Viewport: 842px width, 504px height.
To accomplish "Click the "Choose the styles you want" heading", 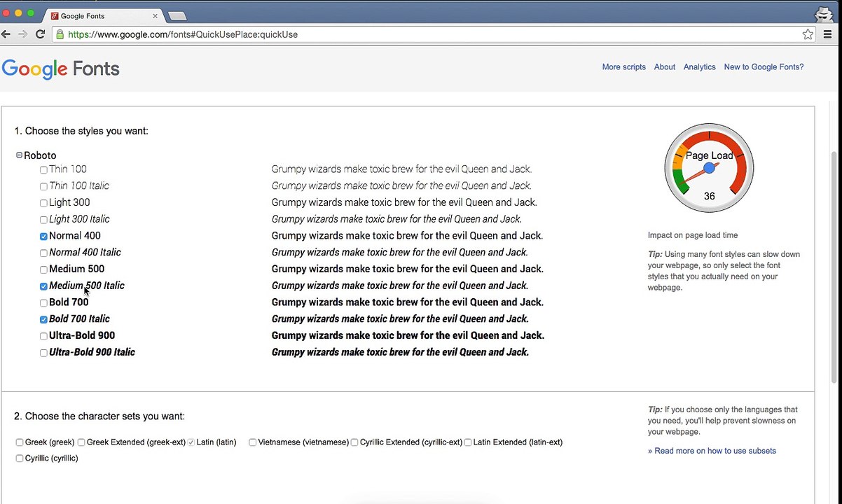I will 81,131.
